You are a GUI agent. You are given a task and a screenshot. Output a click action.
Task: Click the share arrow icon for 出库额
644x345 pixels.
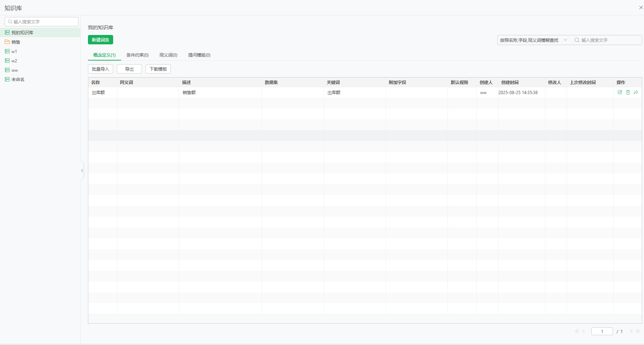(x=636, y=92)
